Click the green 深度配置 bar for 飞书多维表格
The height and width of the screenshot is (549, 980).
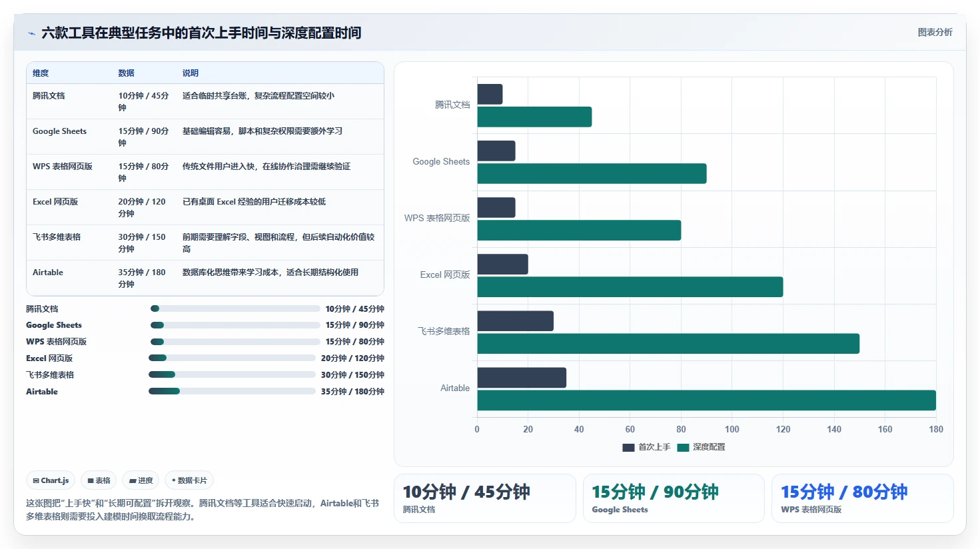(x=668, y=343)
